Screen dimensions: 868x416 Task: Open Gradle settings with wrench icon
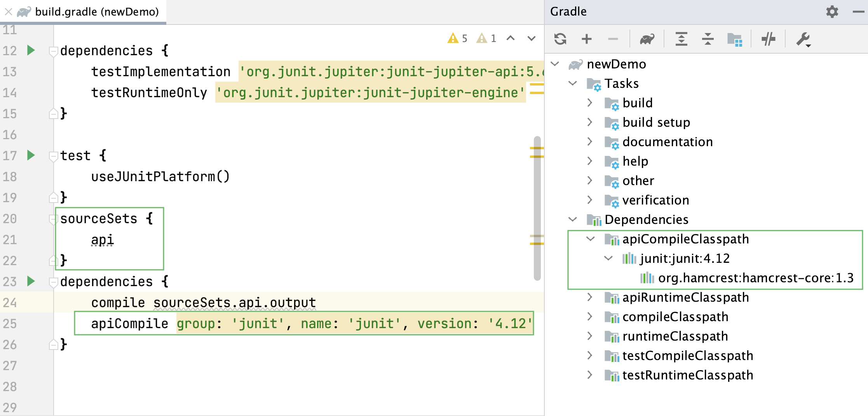point(803,39)
